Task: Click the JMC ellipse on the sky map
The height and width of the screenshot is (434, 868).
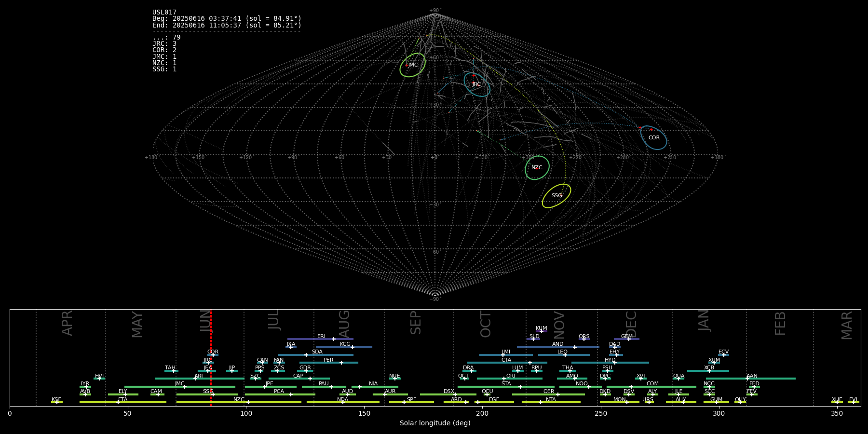Action: pos(413,65)
